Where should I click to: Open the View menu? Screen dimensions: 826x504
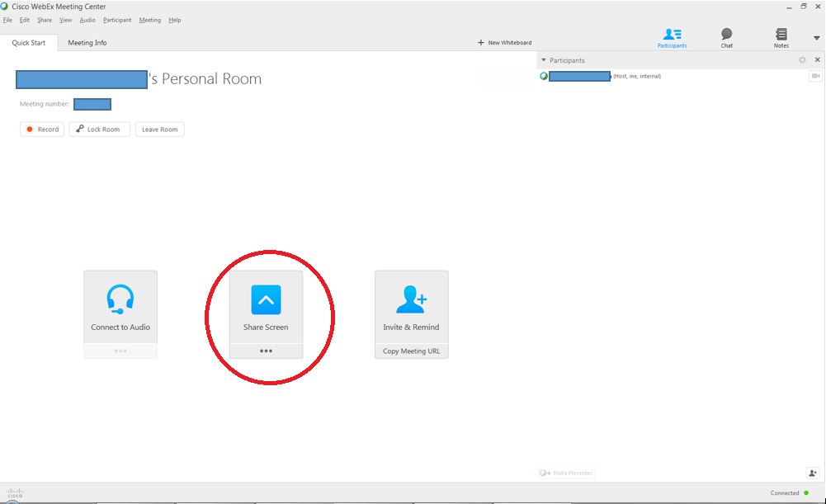click(65, 20)
